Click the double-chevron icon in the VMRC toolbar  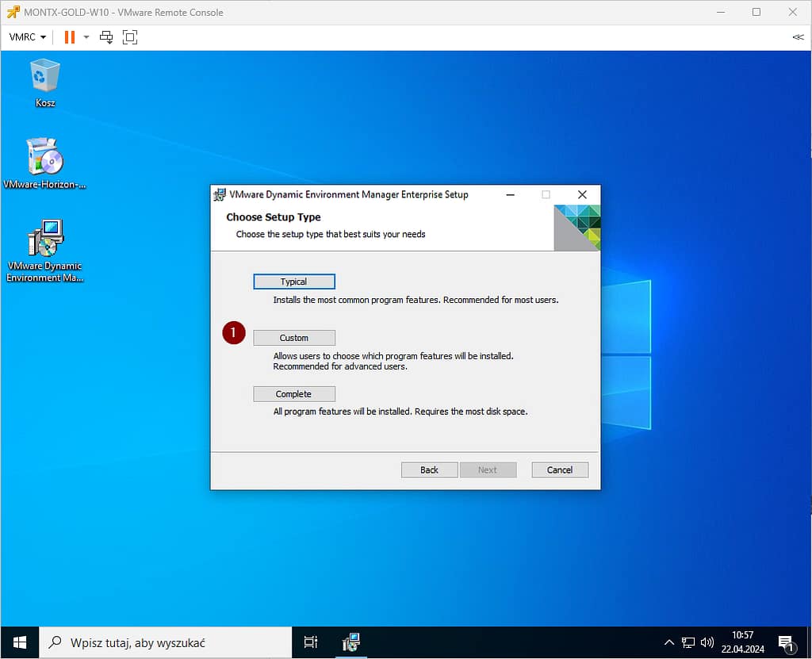[797, 37]
